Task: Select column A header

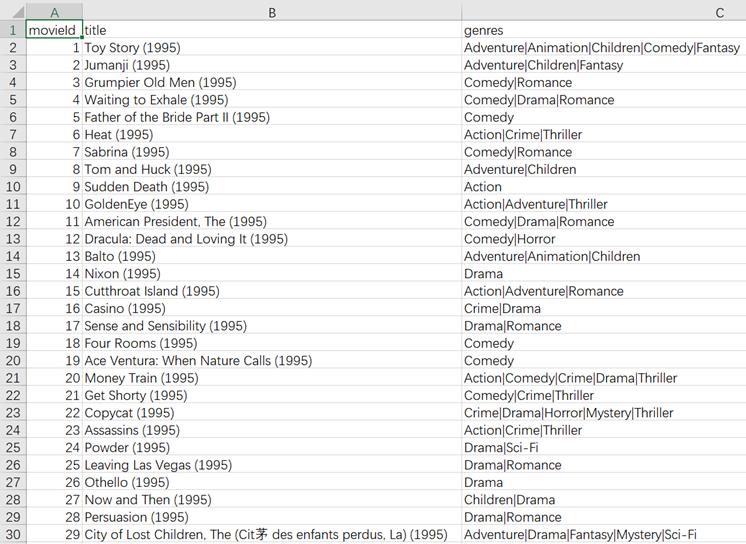Action: tap(54, 11)
